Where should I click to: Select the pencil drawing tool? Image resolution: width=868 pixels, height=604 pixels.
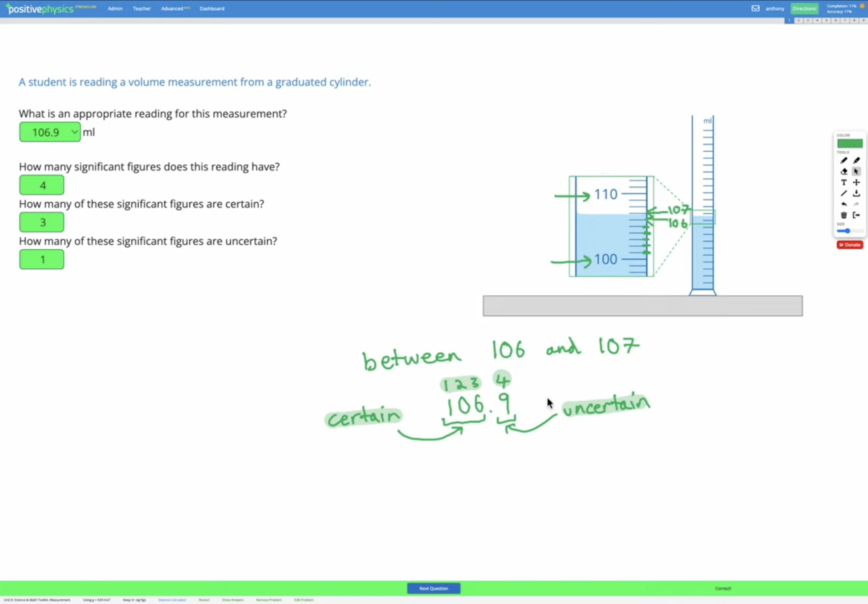(844, 160)
